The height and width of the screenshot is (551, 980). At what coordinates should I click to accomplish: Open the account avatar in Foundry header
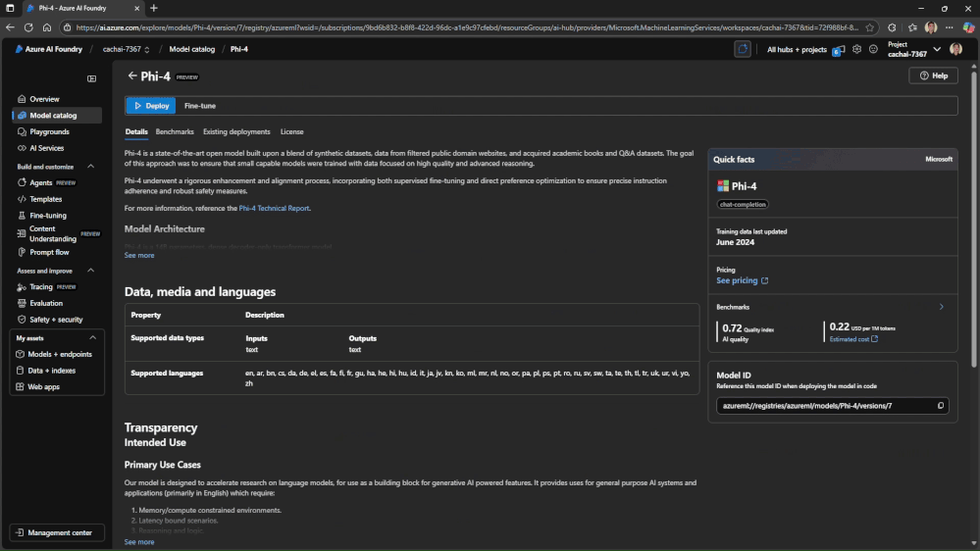click(955, 49)
